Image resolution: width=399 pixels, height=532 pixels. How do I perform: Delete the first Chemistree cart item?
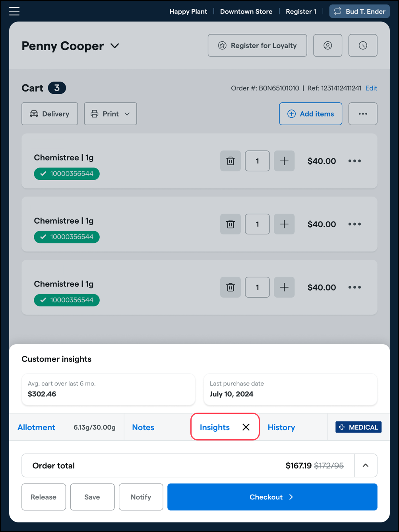(230, 161)
